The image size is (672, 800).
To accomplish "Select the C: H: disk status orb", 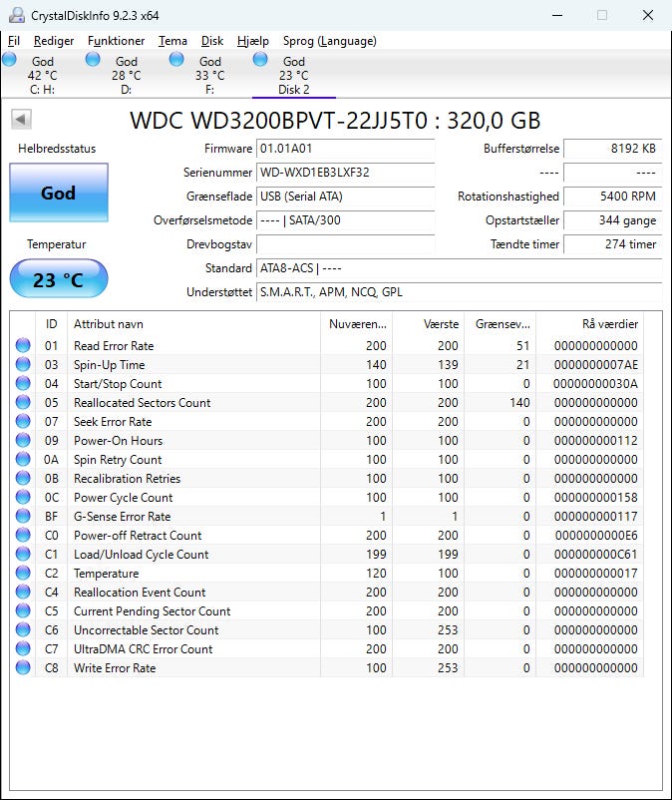I will click(10, 59).
